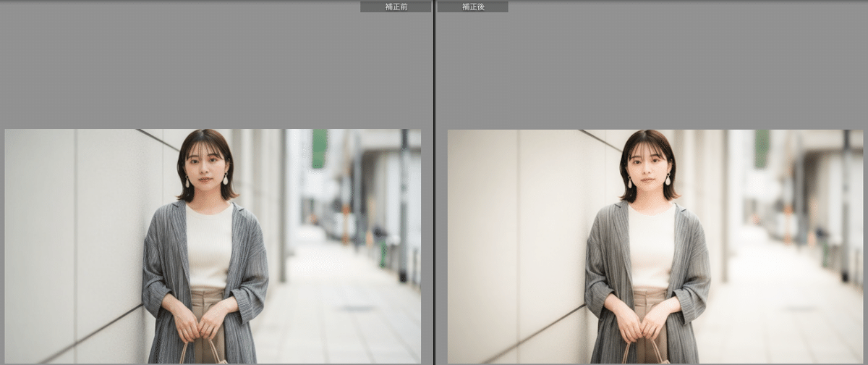Select the after (補正後) photo preview
This screenshot has height=365, width=868.
tap(655, 246)
